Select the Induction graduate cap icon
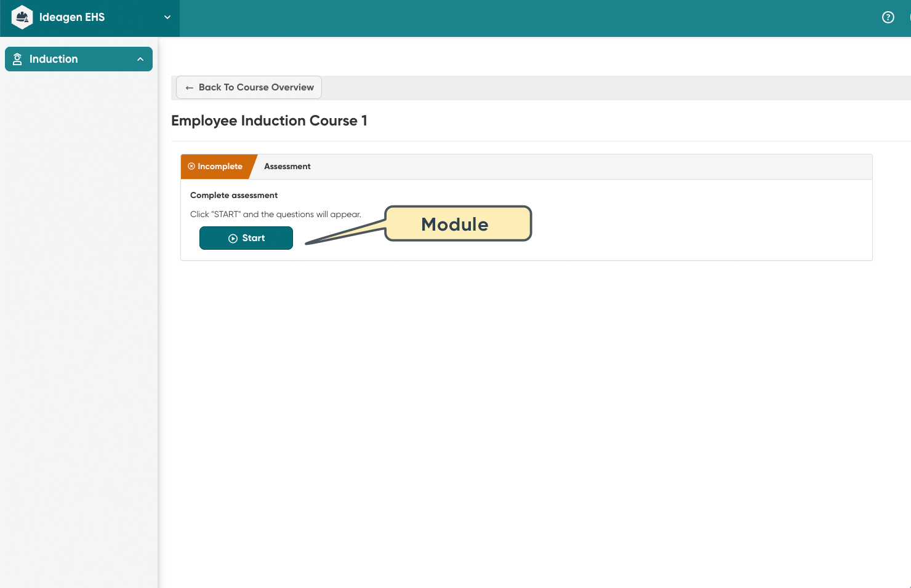911x588 pixels. point(19,58)
